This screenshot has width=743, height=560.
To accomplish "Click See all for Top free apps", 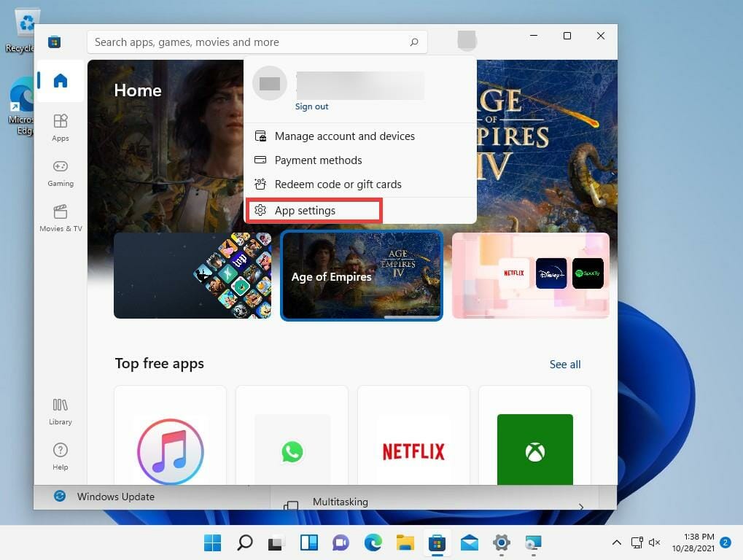I will (x=565, y=365).
